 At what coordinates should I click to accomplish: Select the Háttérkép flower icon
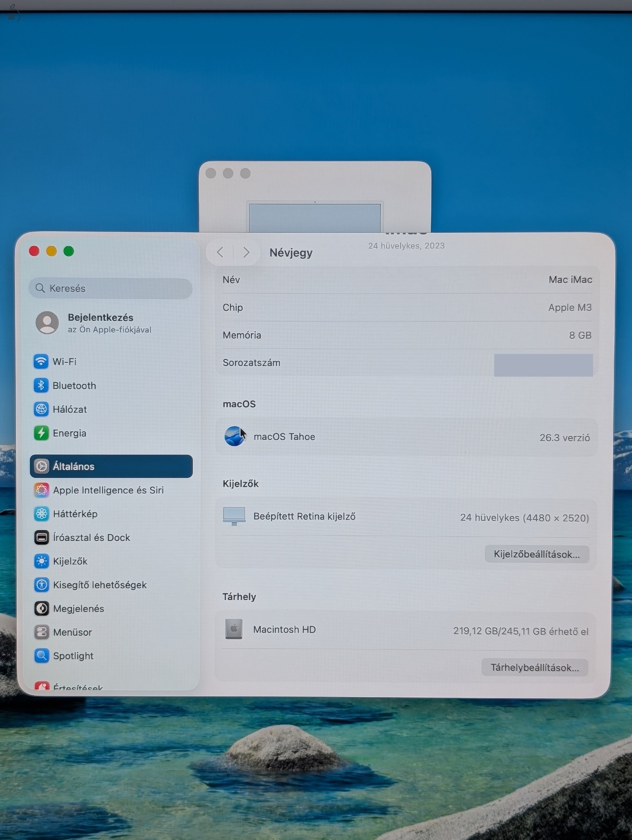[41, 514]
